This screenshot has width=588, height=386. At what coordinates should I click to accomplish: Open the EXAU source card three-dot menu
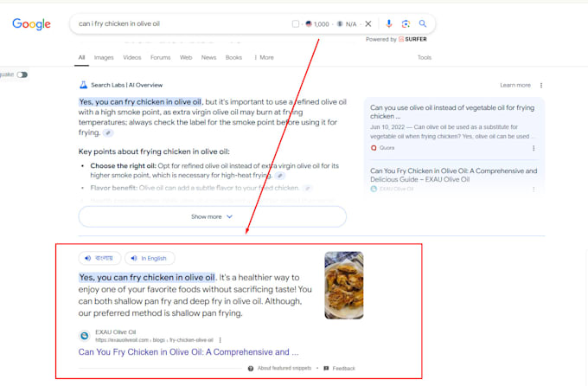[x=534, y=190]
